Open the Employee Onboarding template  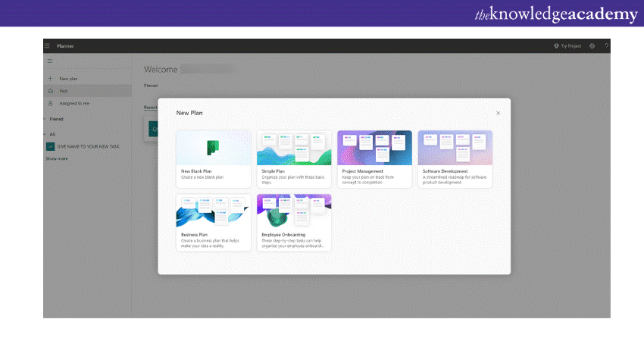pyautogui.click(x=294, y=222)
